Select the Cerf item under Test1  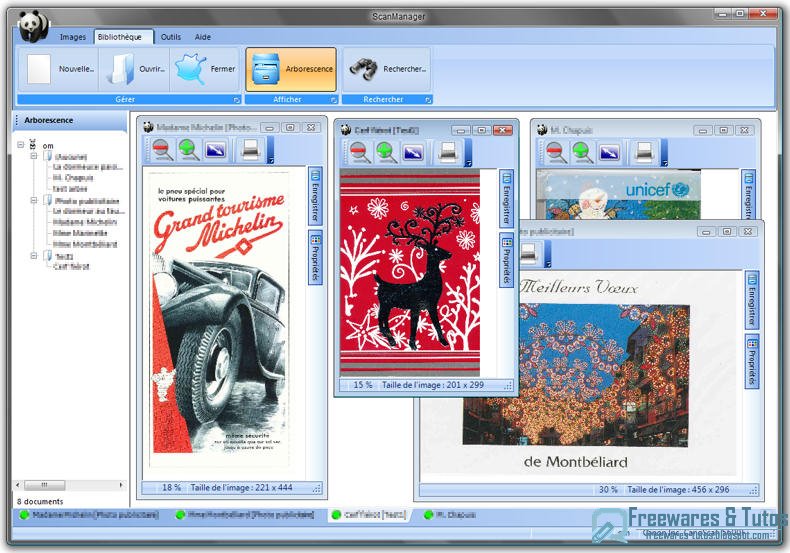tap(71, 266)
